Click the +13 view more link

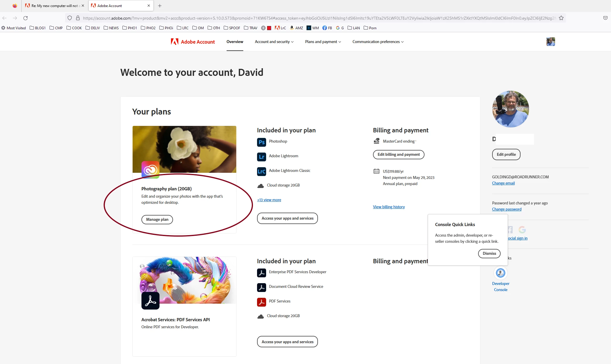[x=269, y=200]
